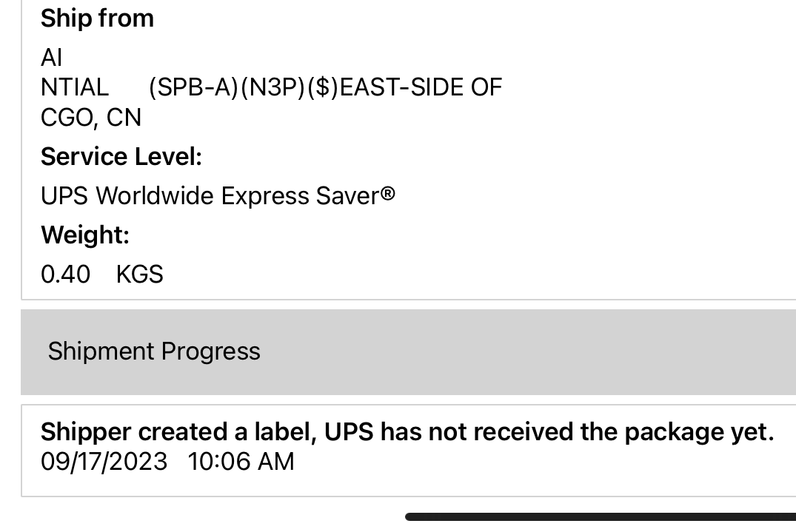This screenshot has width=796, height=532.
Task: Tap the Weight label
Action: (x=85, y=235)
